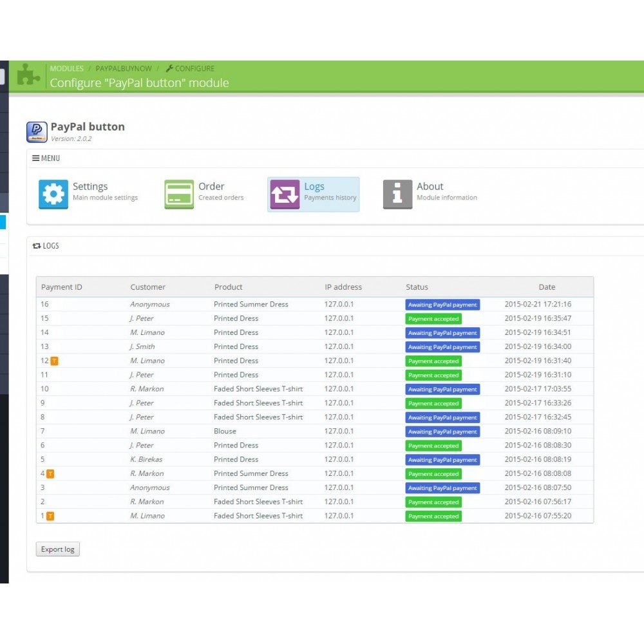The height and width of the screenshot is (644, 644).
Task: Click the hamburger MENU icon
Action: coord(35,158)
